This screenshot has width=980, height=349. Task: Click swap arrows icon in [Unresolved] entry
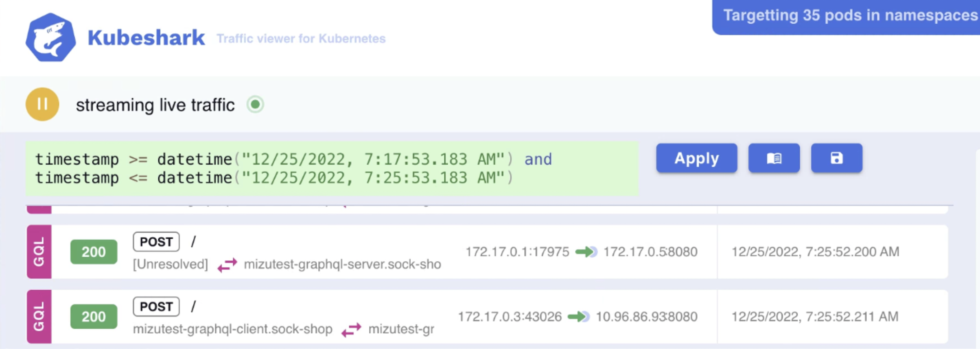pyautogui.click(x=227, y=265)
